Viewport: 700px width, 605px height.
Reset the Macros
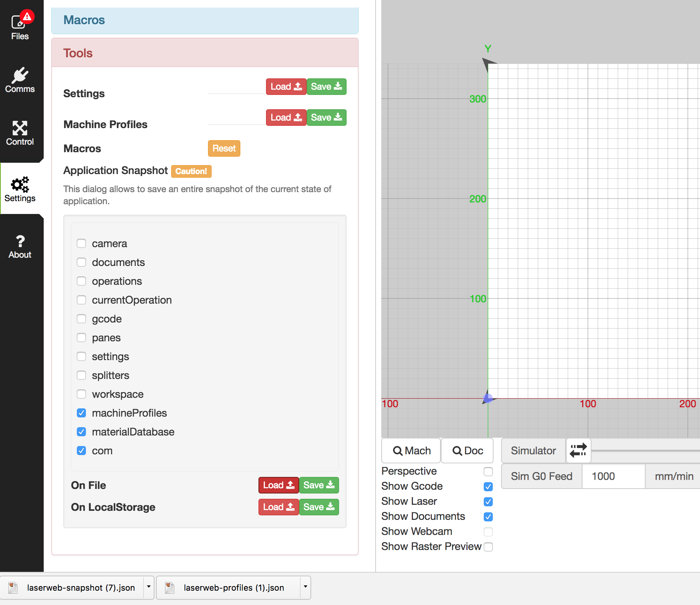(x=224, y=148)
